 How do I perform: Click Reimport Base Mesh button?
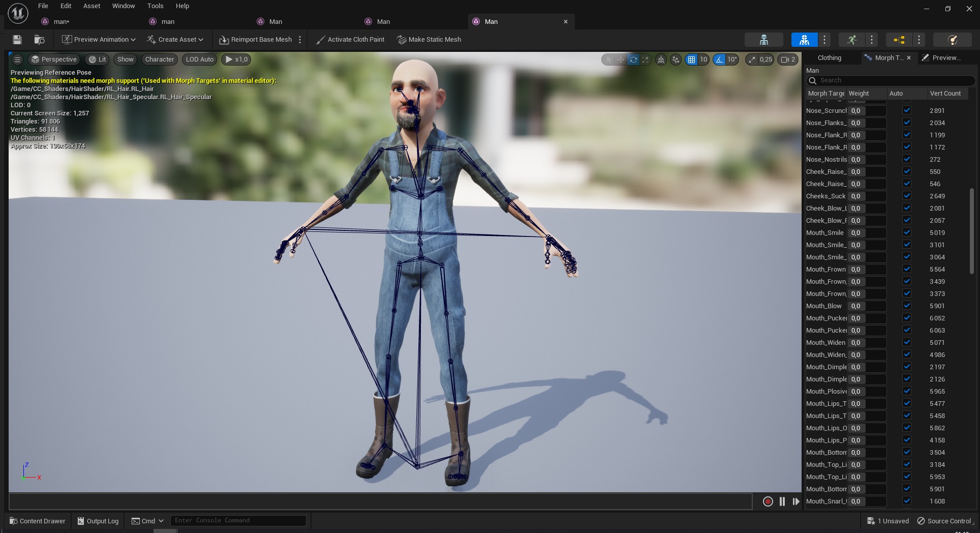point(256,40)
